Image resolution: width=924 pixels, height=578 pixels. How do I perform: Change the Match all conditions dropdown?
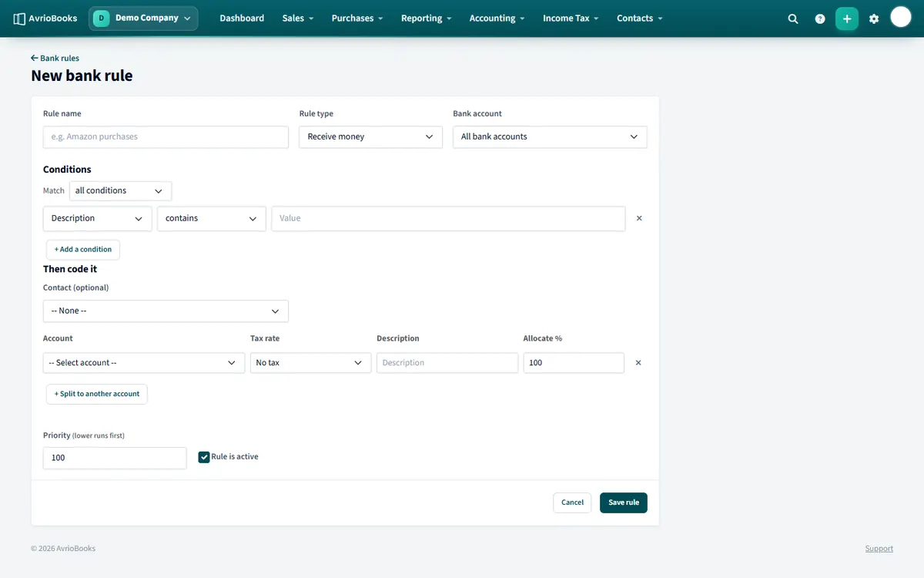[120, 190]
